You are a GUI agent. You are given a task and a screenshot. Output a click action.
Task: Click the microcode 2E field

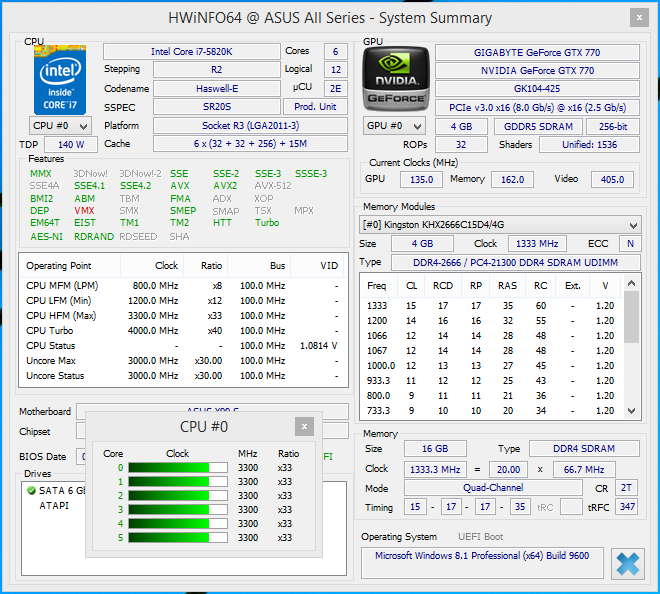pyautogui.click(x=335, y=89)
